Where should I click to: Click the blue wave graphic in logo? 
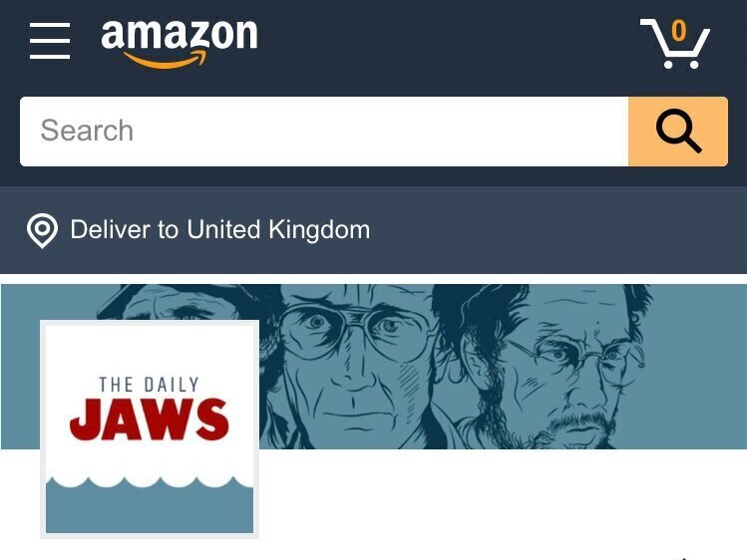point(150,505)
